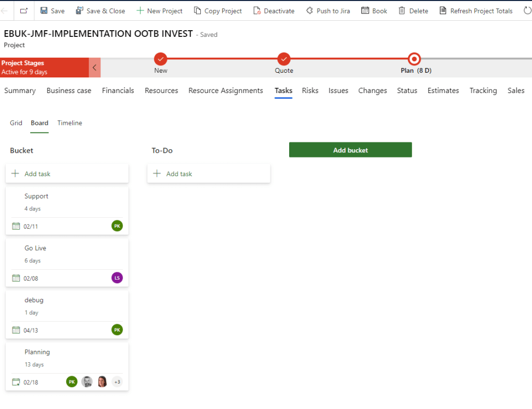Collapse the Project Stages chevron

pos(95,68)
